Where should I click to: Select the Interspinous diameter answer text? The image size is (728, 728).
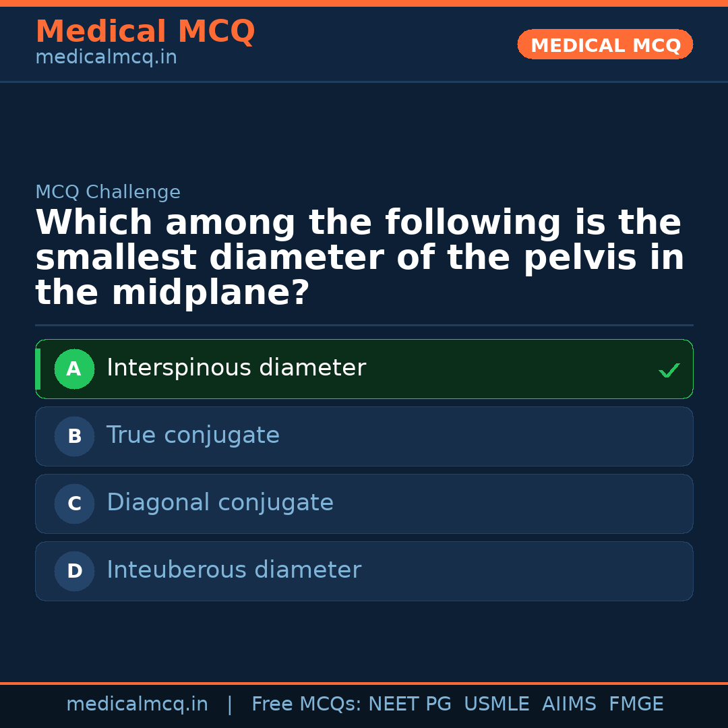click(236, 368)
